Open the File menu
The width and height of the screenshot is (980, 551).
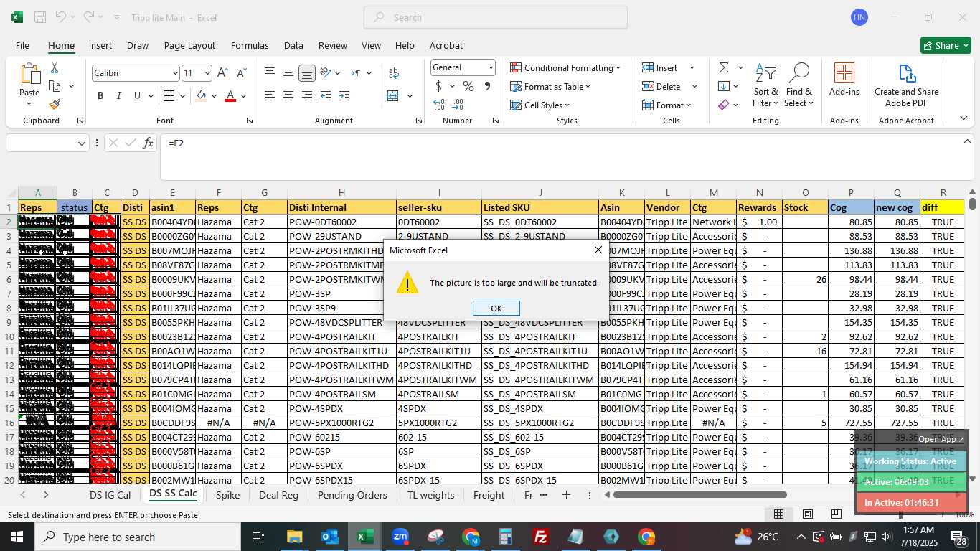pos(23,45)
